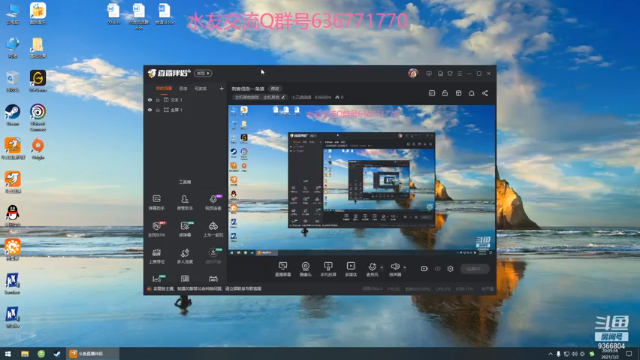Add a new scene with the plus button
Screen dimensions: 640x360
pos(221,88)
